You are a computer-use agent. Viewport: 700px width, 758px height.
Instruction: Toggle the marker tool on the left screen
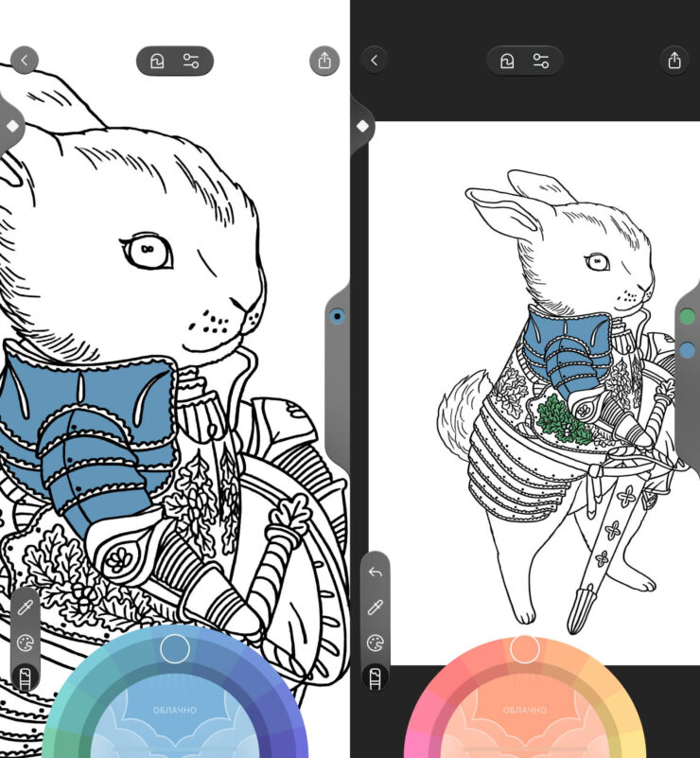[26, 677]
